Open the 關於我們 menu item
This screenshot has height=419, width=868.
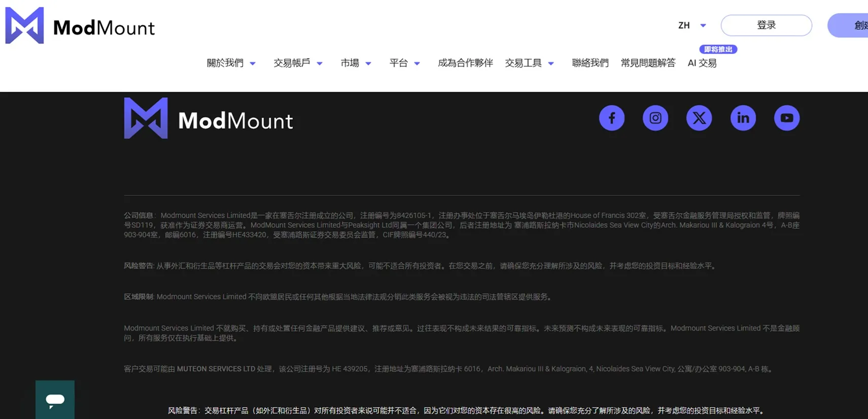225,63
